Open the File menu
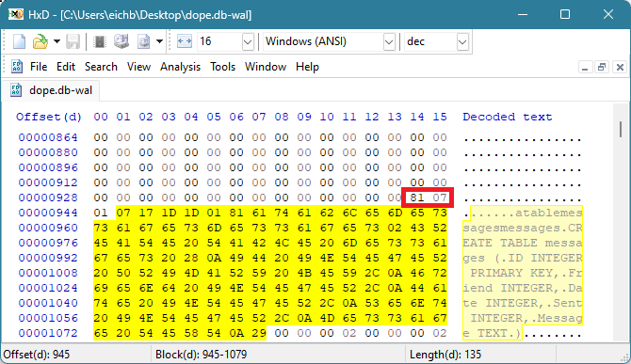 (x=39, y=67)
